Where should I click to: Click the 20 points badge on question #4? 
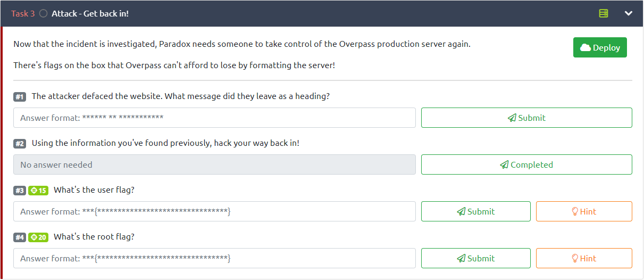(x=38, y=237)
